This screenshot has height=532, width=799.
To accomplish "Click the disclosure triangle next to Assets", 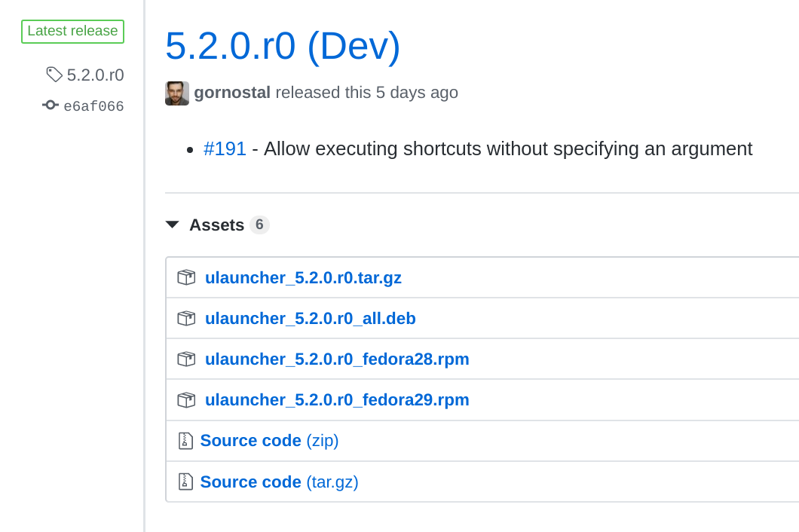I will [x=173, y=224].
